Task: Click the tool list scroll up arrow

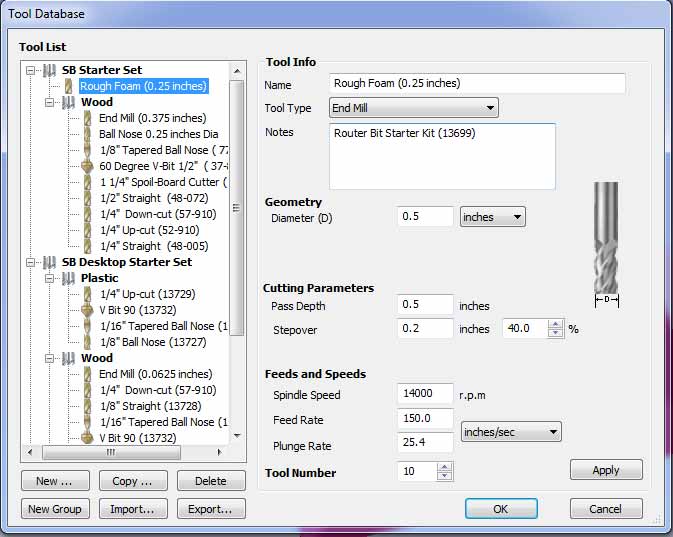Action: pyautogui.click(x=237, y=71)
